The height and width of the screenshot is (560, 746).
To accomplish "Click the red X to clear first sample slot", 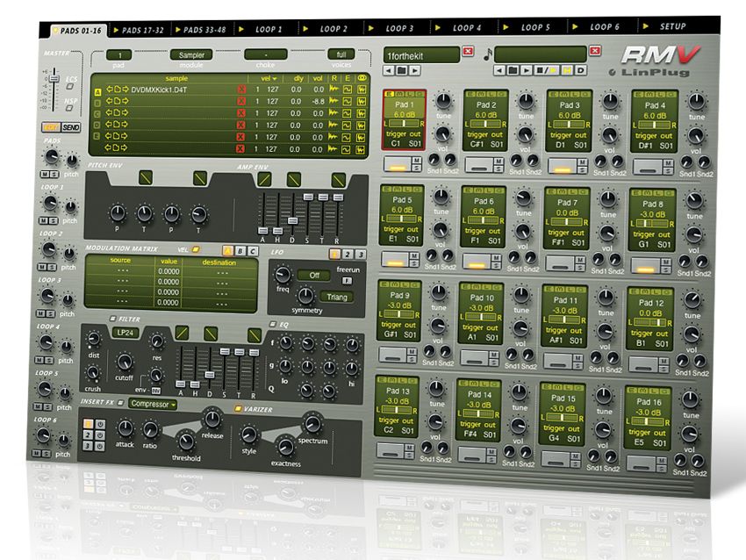I will coord(241,90).
